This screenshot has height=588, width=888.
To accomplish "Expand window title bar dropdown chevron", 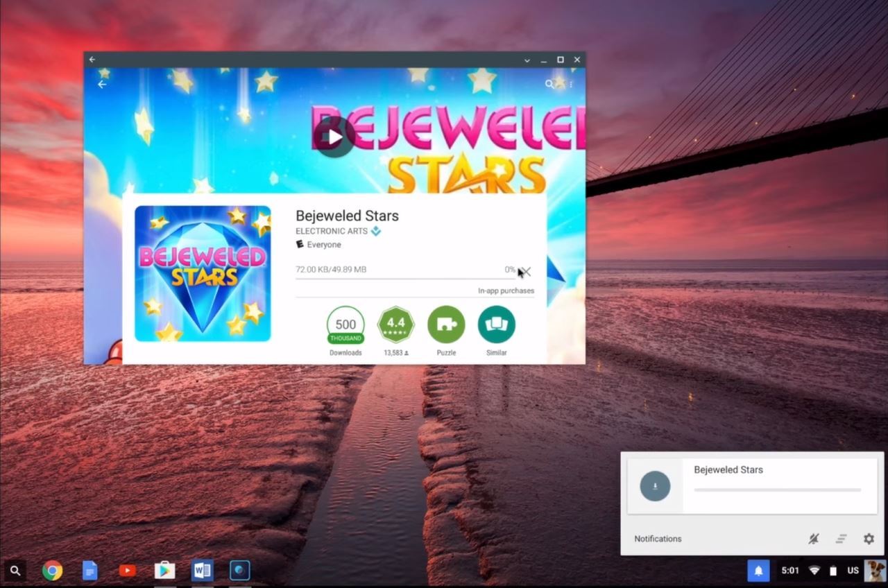I will click(x=527, y=60).
